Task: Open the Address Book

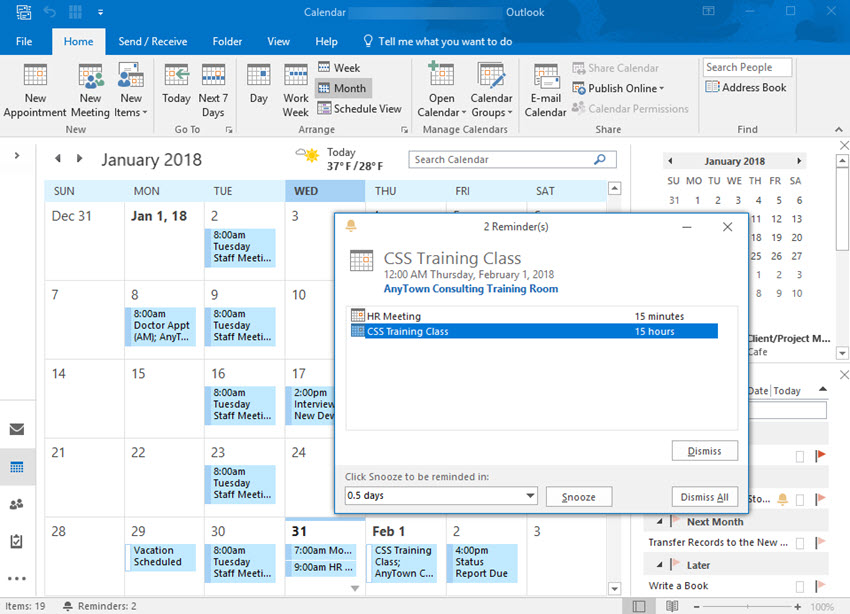Action: point(746,87)
